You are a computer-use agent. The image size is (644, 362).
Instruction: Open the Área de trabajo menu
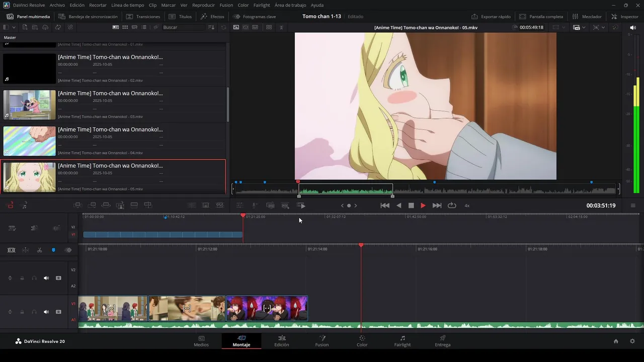pyautogui.click(x=290, y=5)
